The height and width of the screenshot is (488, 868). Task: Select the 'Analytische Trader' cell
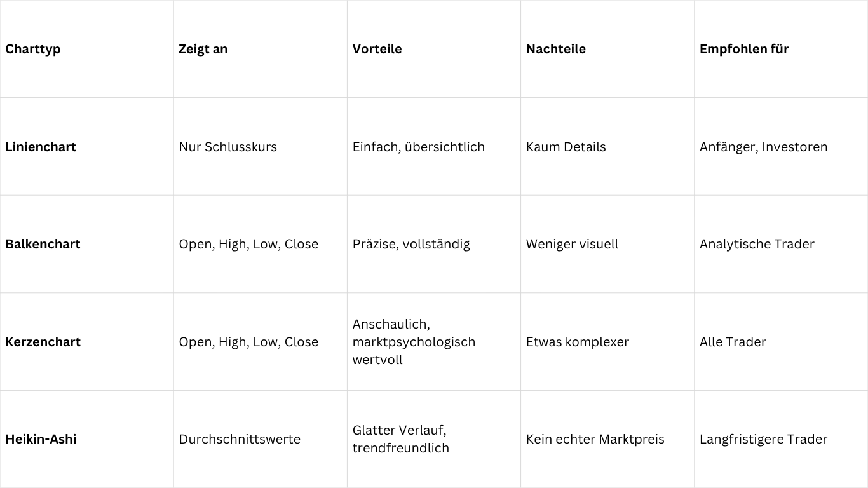tap(757, 244)
